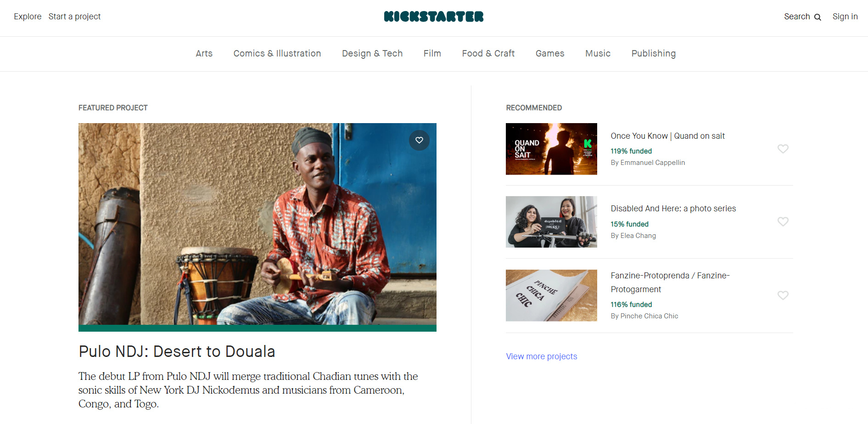Save Once You Know project with heart
The width and height of the screenshot is (868, 424).
pyautogui.click(x=783, y=149)
